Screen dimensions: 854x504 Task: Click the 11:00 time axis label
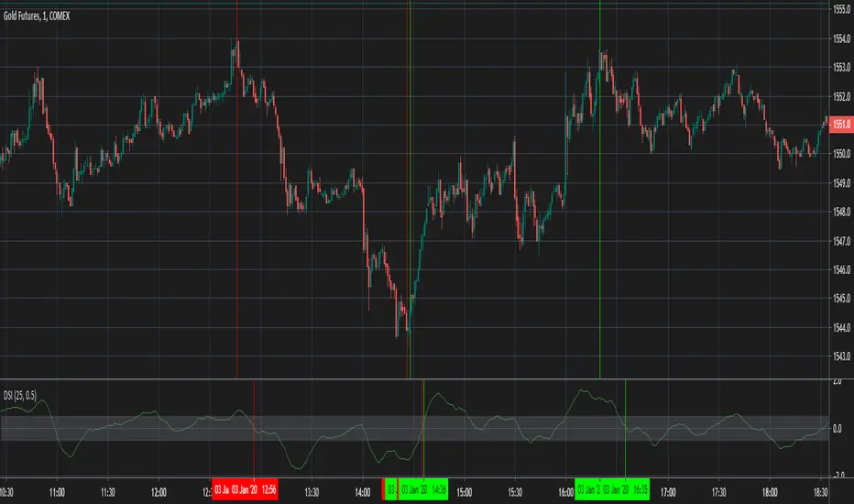coord(57,493)
